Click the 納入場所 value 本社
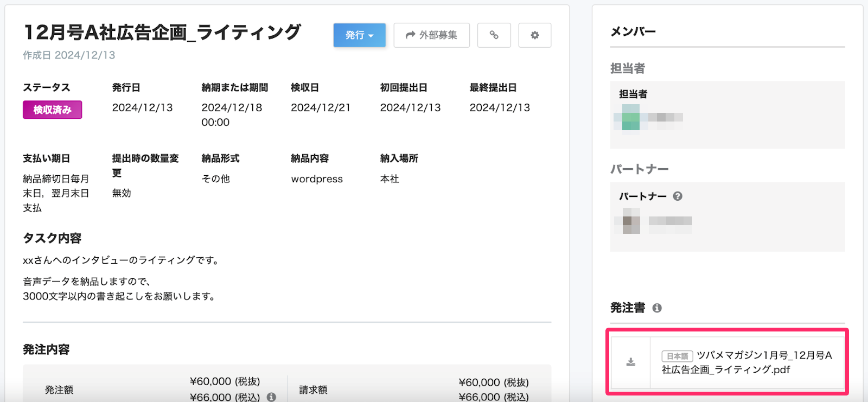This screenshot has width=868, height=402. (x=390, y=179)
